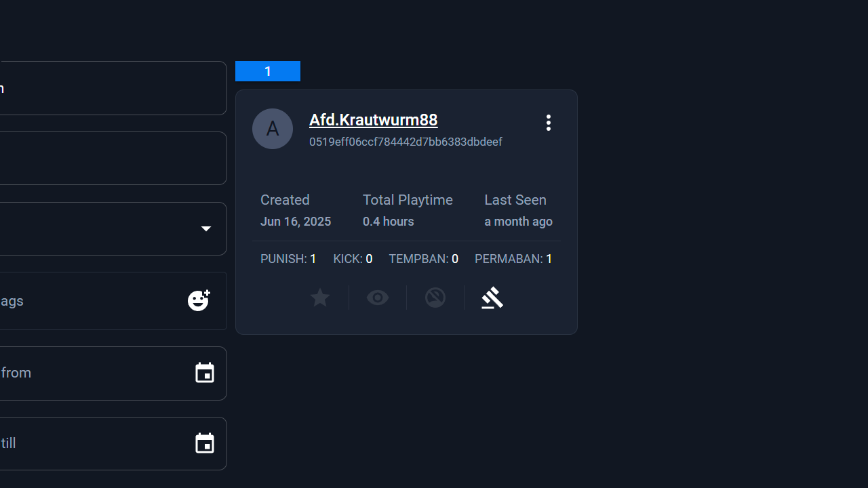Click the PERMABAN count label
This screenshot has height=488, width=868.
coord(513,259)
